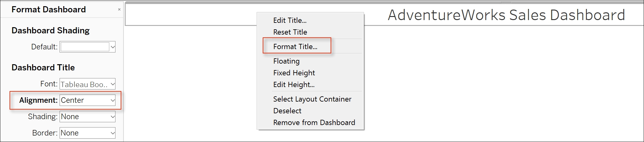The height and width of the screenshot is (142, 644).
Task: Close the Format Dashboard pane
Action: tap(119, 10)
